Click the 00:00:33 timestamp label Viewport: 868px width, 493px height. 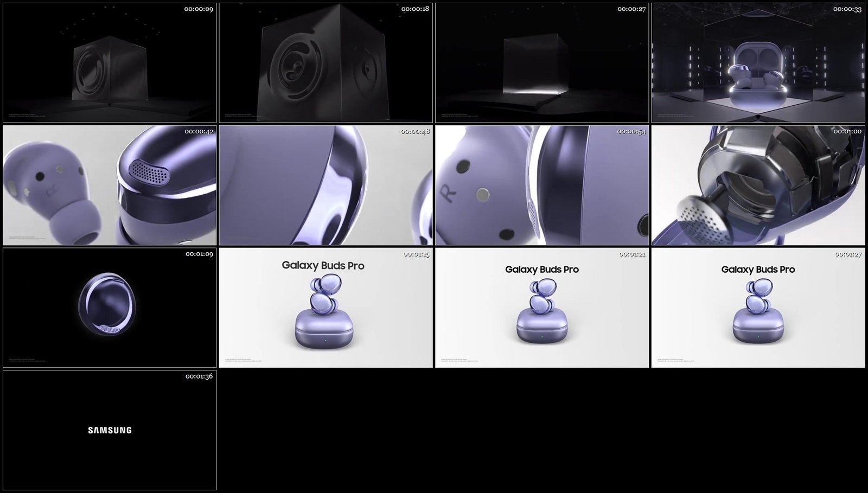coord(847,9)
